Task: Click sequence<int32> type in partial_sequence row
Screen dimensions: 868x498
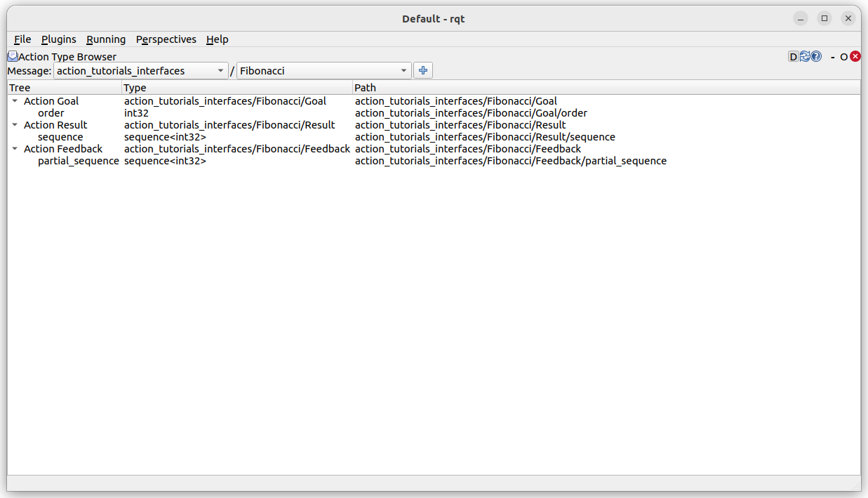Action: pyautogui.click(x=165, y=161)
